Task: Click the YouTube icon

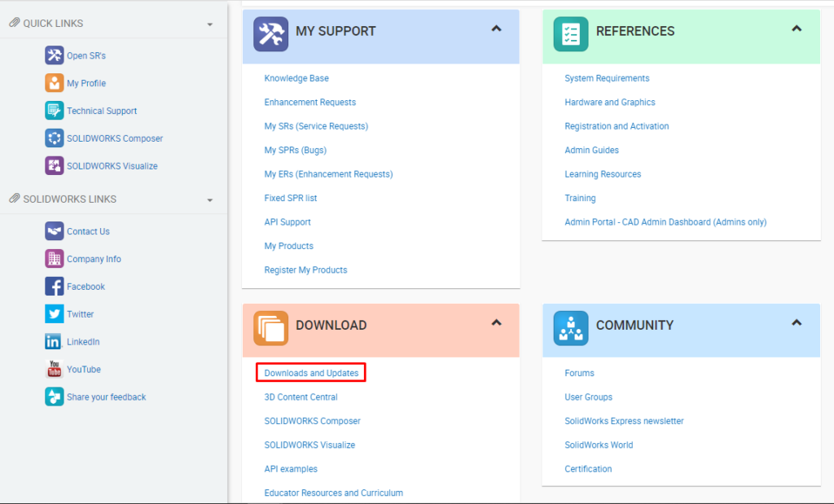Action: tap(51, 369)
